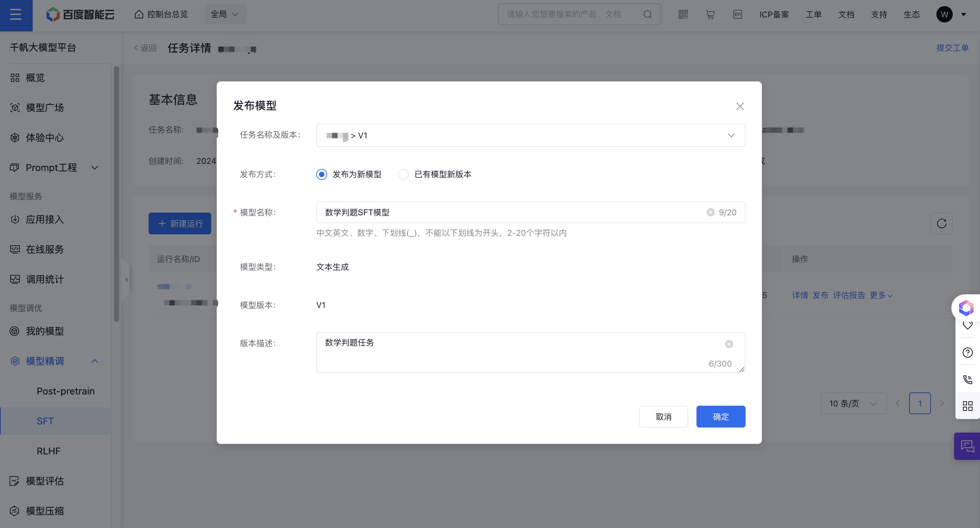Go to next page arrow in pagination
980x528 pixels.
941,403
